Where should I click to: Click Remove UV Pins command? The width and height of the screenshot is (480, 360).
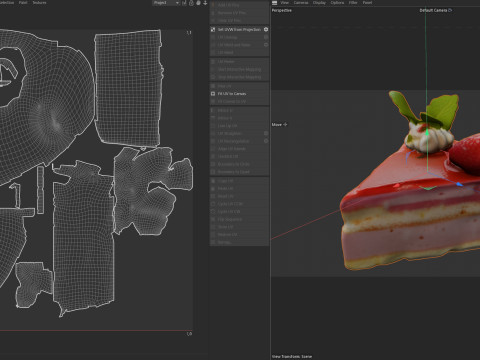(x=239, y=13)
